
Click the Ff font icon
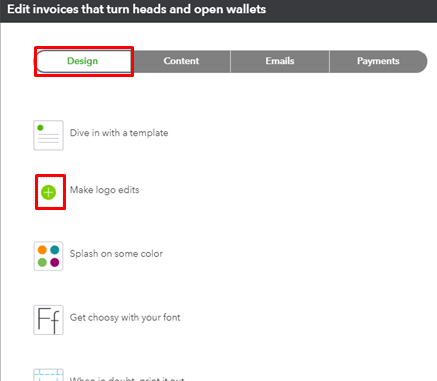click(x=48, y=320)
